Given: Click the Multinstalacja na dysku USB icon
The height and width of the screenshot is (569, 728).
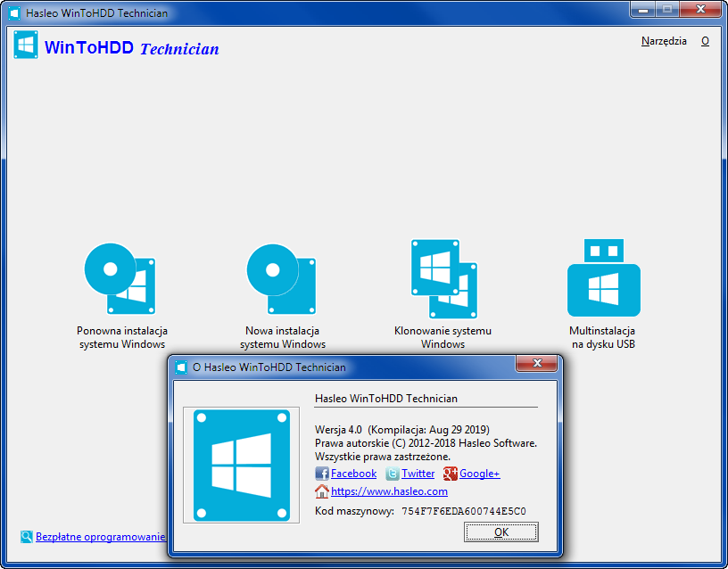Looking at the screenshot, I should [604, 277].
